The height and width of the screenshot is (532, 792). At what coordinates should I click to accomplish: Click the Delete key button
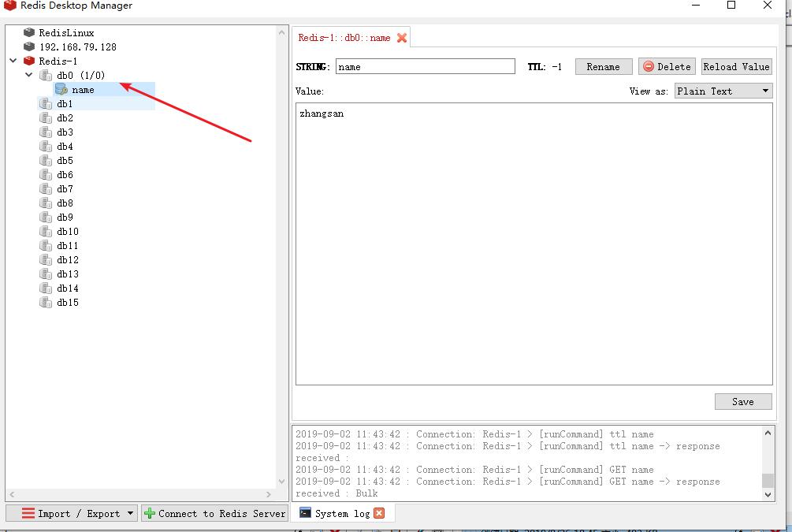click(667, 67)
